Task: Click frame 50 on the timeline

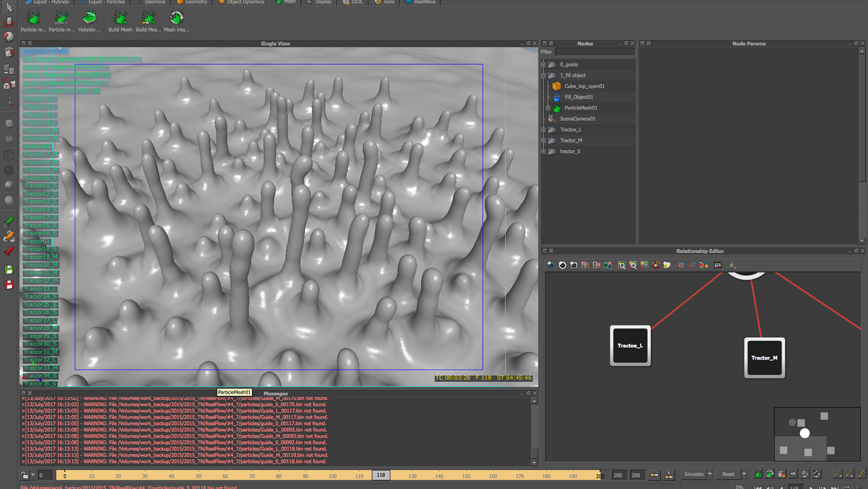Action: tap(199, 476)
